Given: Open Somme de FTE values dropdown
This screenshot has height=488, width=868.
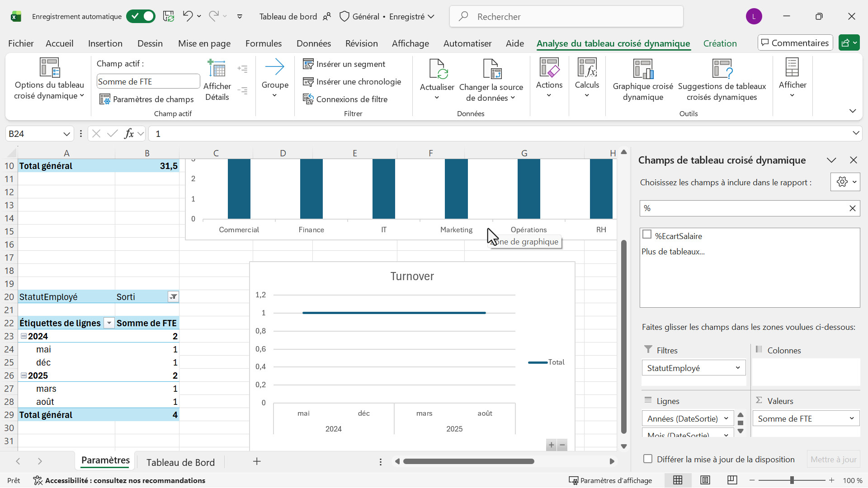Looking at the screenshot, I should tap(851, 418).
